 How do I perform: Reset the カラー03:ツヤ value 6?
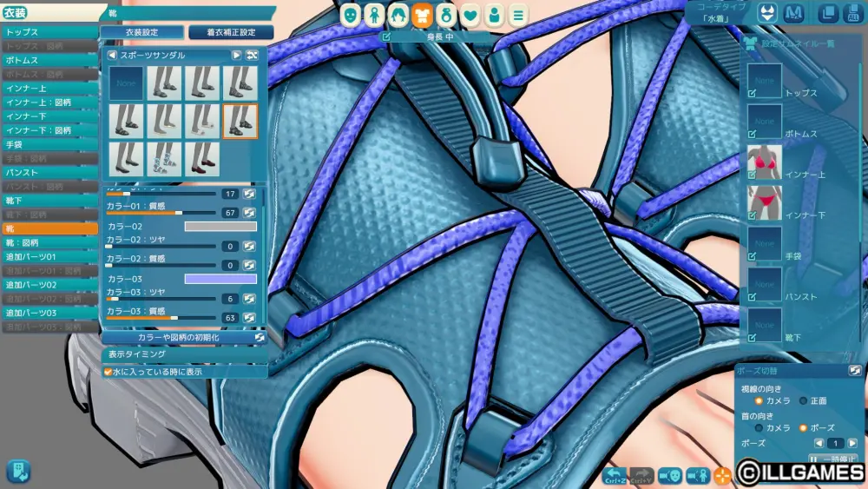[249, 299]
